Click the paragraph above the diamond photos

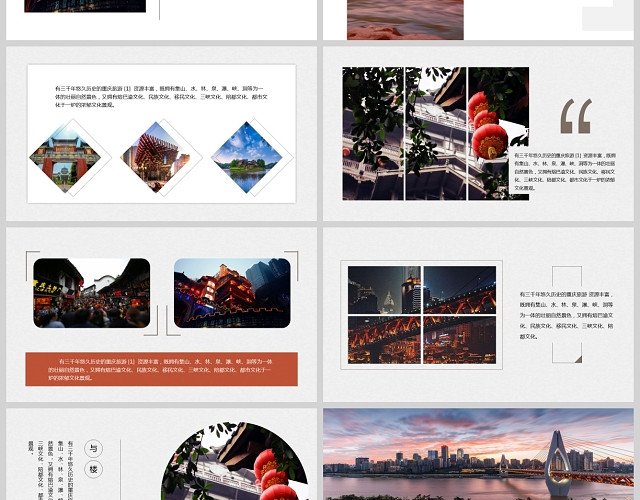(x=161, y=97)
